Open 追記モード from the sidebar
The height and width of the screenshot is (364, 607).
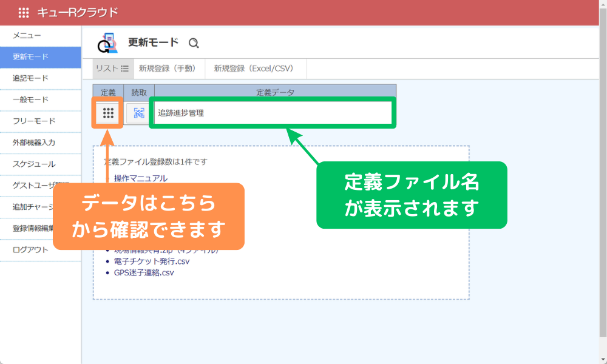coord(41,78)
